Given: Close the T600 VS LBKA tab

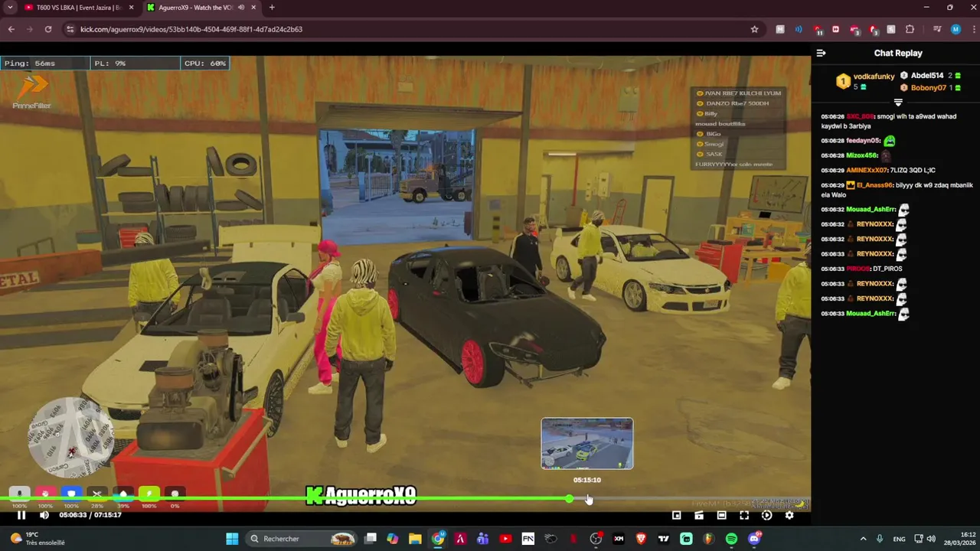Looking at the screenshot, I should click(x=129, y=8).
